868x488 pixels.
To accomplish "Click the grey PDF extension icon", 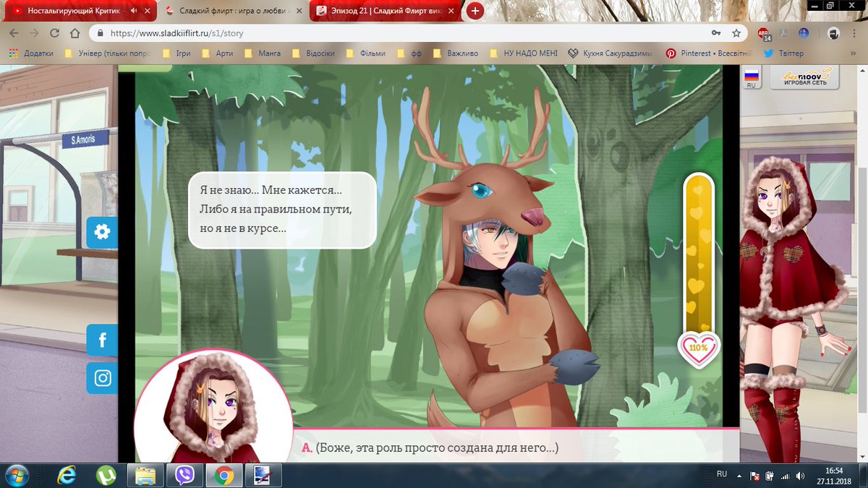I will point(783,33).
